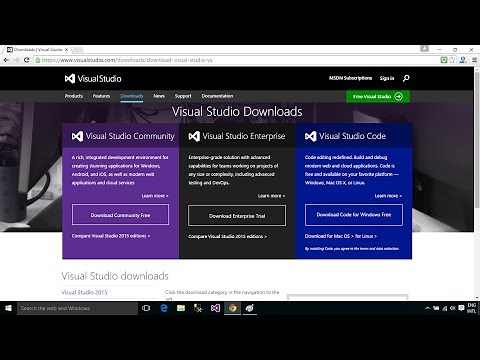Click the Visual Studio Community card heading
Image resolution: width=480 pixels, height=360 pixels.
(x=130, y=136)
